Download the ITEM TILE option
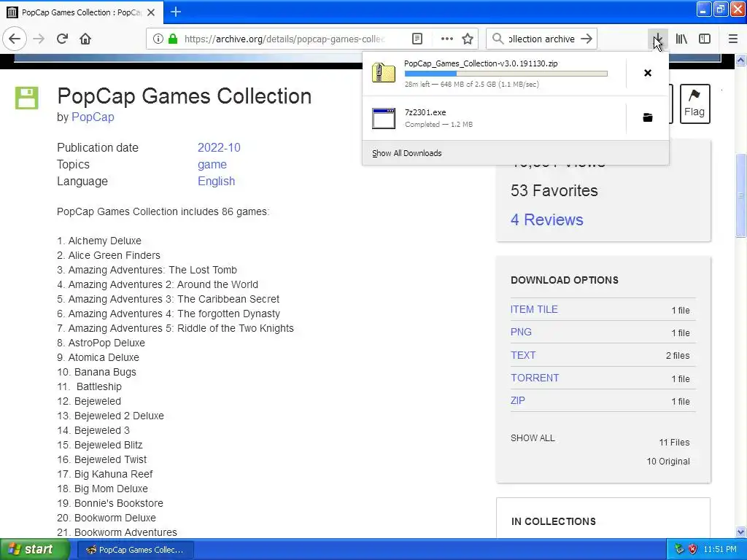The image size is (747, 560). tap(534, 309)
